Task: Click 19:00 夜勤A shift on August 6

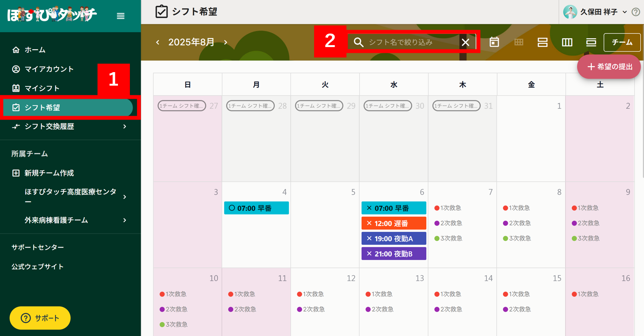Action: 394,238
